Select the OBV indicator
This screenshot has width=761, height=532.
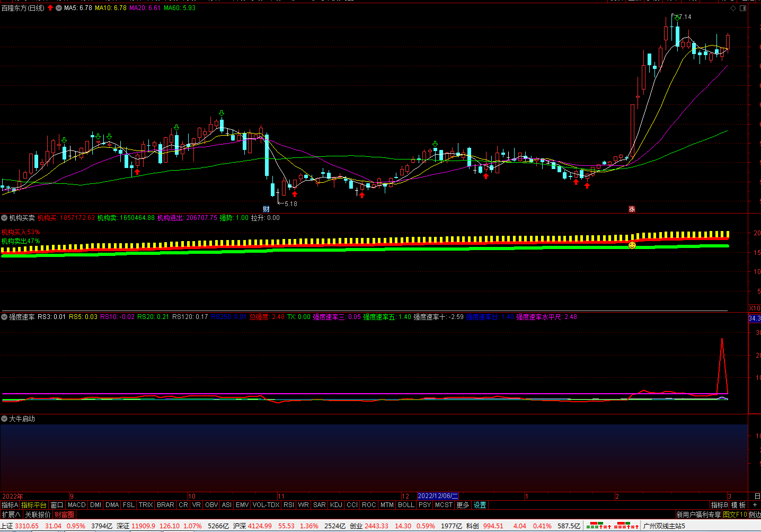[211, 505]
